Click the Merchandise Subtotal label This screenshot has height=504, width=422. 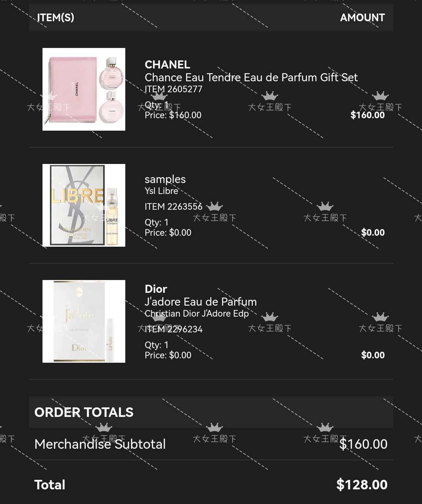(x=100, y=444)
